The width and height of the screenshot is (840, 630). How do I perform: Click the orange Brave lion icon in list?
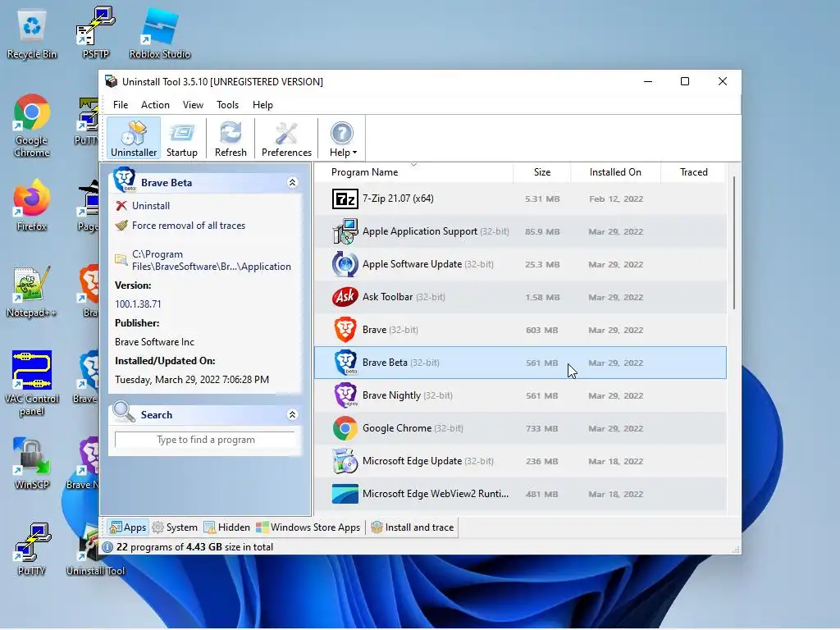[345, 330]
